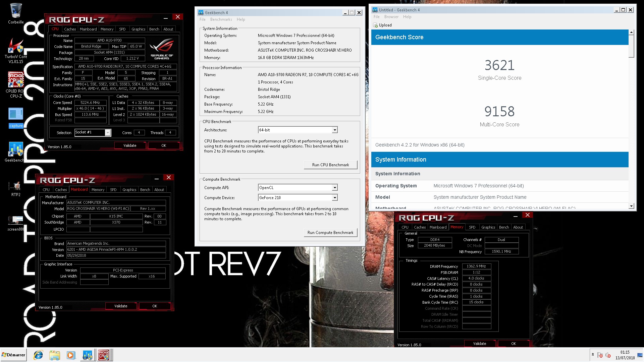Image resolution: width=644 pixels, height=362 pixels.
Task: Show hidden system tray icons
Action: (593, 355)
